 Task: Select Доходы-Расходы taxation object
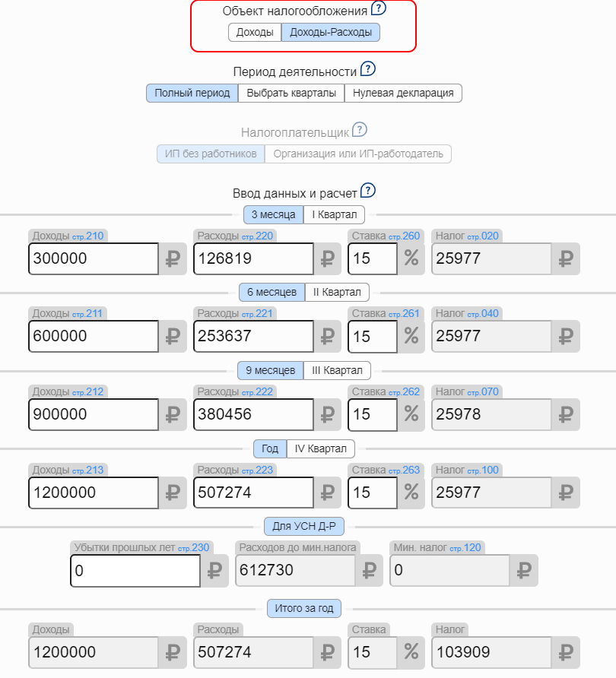coord(331,32)
